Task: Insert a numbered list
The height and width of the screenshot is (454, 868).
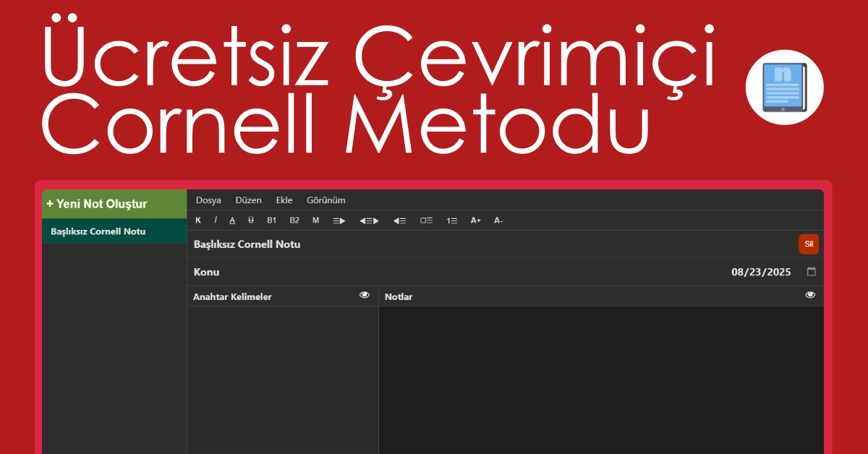Action: click(452, 220)
